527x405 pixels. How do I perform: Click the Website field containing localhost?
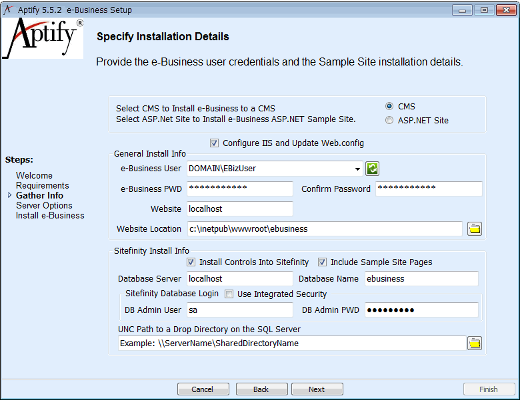coord(240,209)
